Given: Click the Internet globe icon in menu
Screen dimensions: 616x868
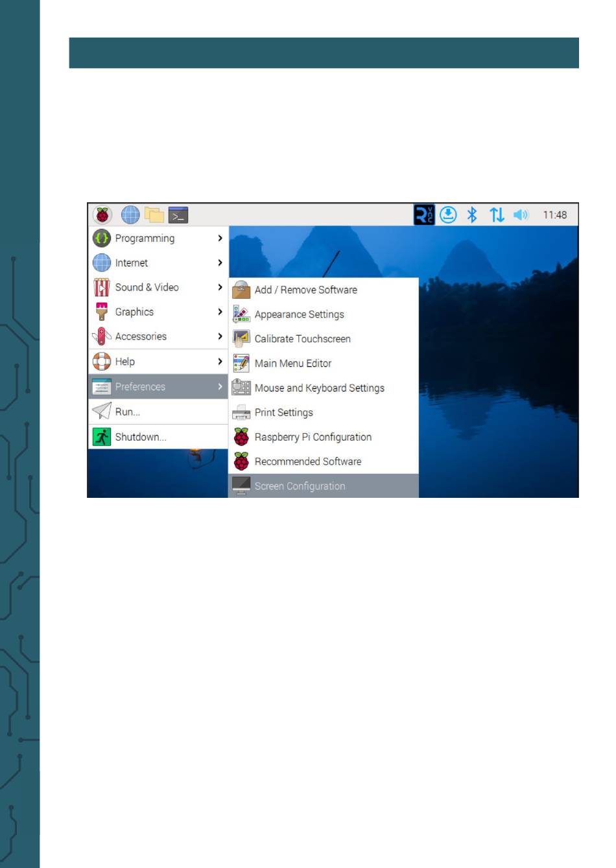Looking at the screenshot, I should [102, 263].
